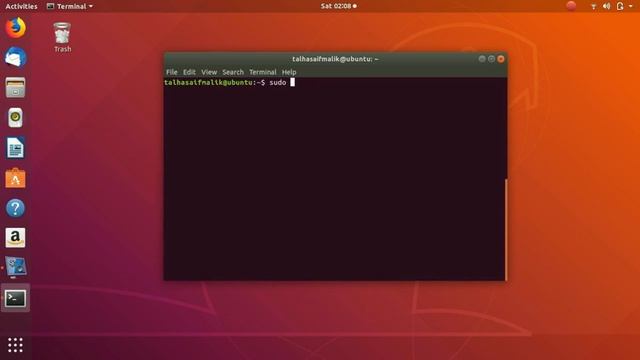Open the Trash desktop icon
The image size is (640, 360).
point(62,38)
